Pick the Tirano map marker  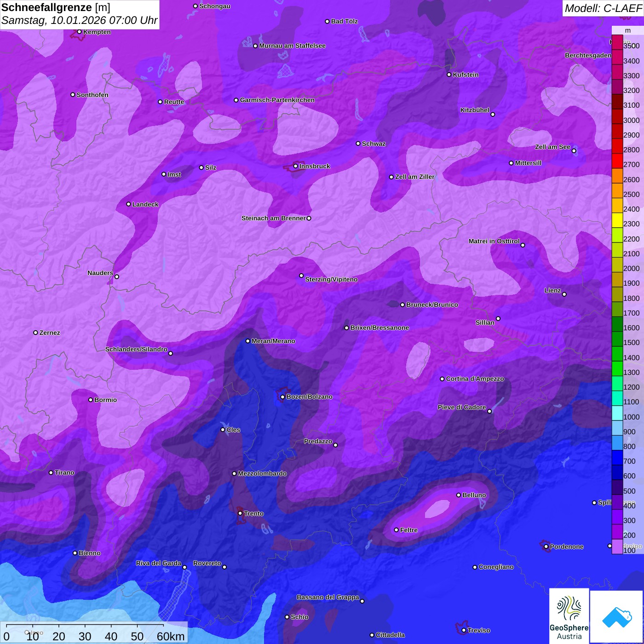click(x=51, y=472)
